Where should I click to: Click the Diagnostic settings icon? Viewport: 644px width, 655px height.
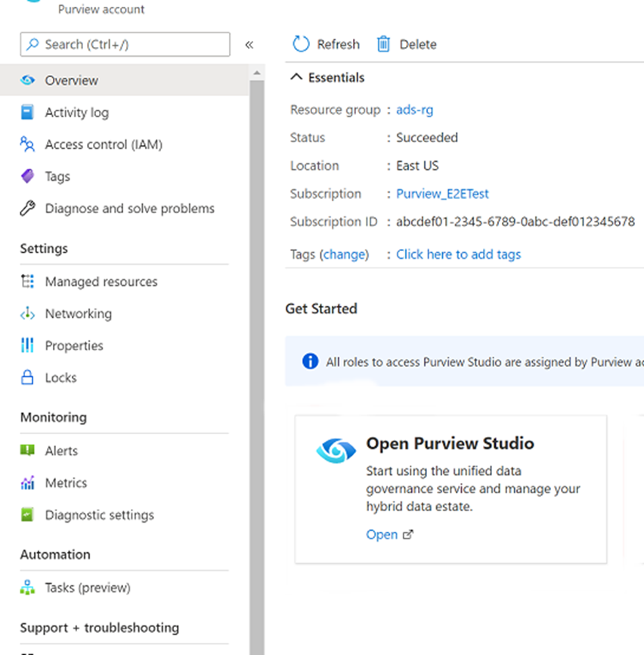pyautogui.click(x=27, y=514)
